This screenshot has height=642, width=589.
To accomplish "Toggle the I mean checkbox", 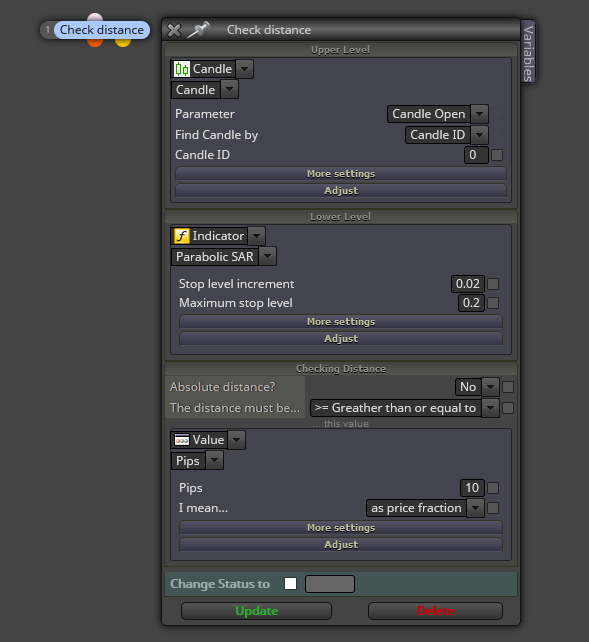I will coord(493,508).
